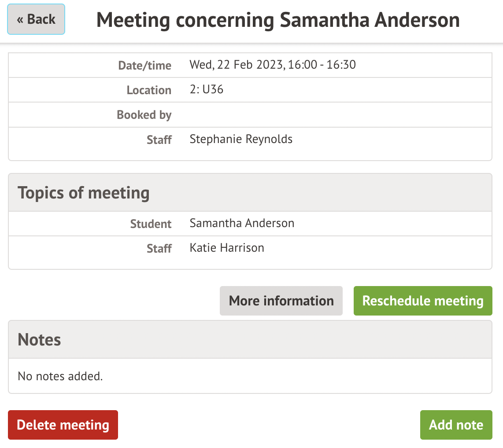Select the meeting title heading
This screenshot has height=448, width=503.
(x=278, y=20)
